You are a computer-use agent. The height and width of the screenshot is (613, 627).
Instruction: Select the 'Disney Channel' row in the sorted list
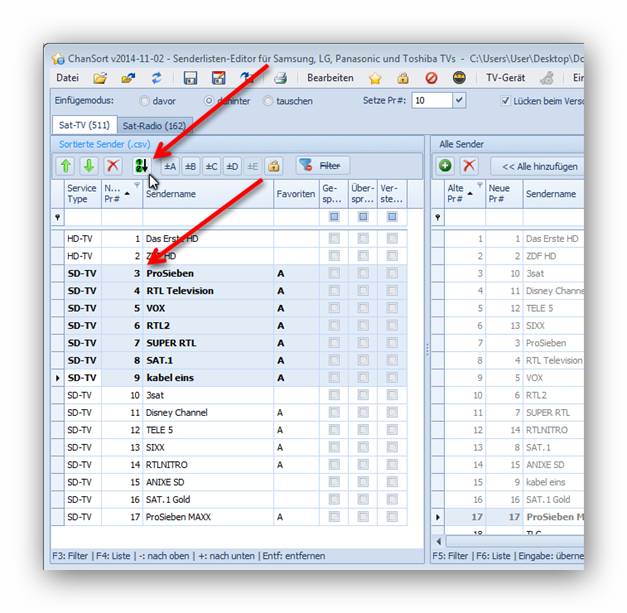coord(230,413)
